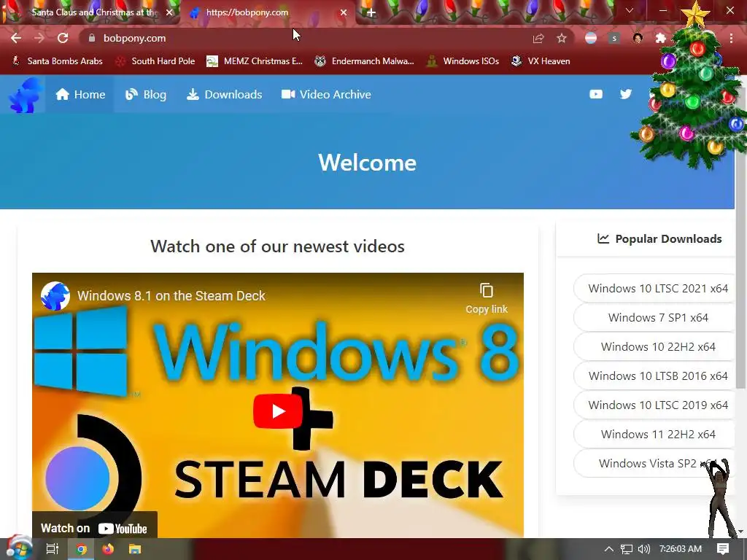Launch Firefox from the taskbar
Image resolution: width=747 pixels, height=560 pixels.
(108, 549)
